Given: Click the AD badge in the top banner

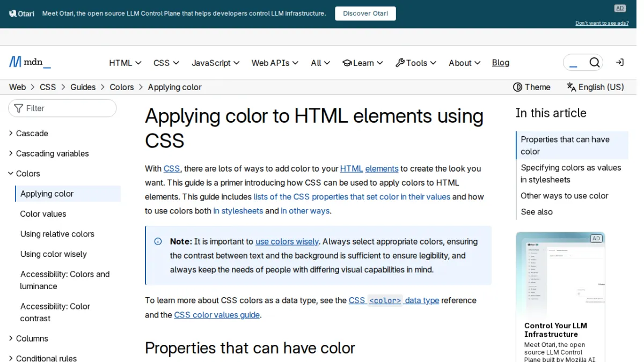Looking at the screenshot, I should pos(620,8).
